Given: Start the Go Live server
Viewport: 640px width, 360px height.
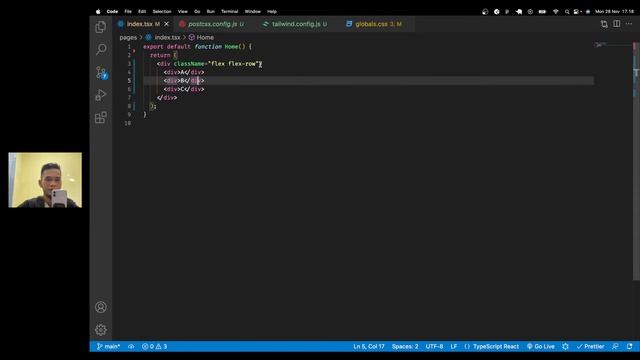Looking at the screenshot, I should click(x=540, y=347).
